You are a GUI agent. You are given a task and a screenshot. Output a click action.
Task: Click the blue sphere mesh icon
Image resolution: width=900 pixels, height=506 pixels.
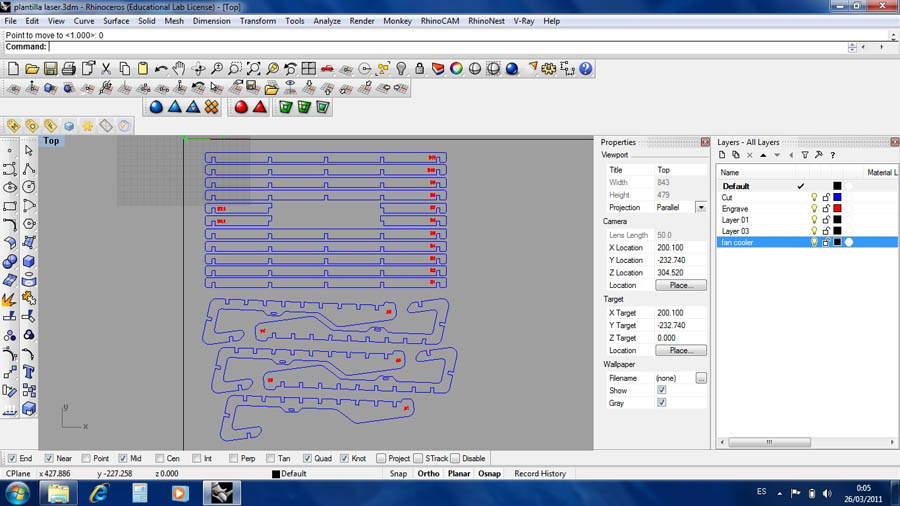(156, 107)
